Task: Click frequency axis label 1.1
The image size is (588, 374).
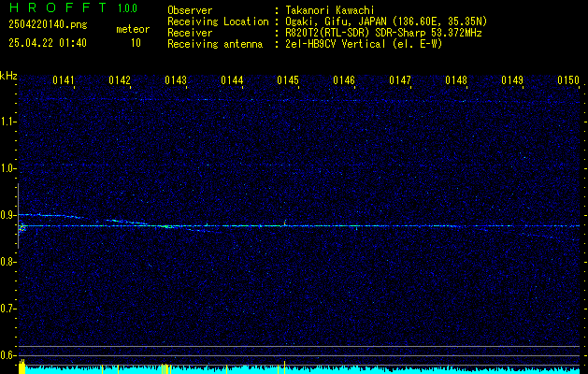Action: click(x=7, y=122)
